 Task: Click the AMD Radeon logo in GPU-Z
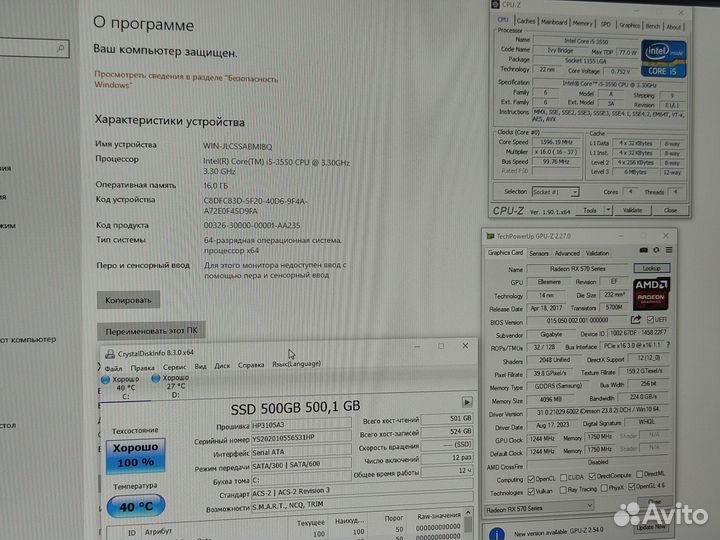click(651, 293)
